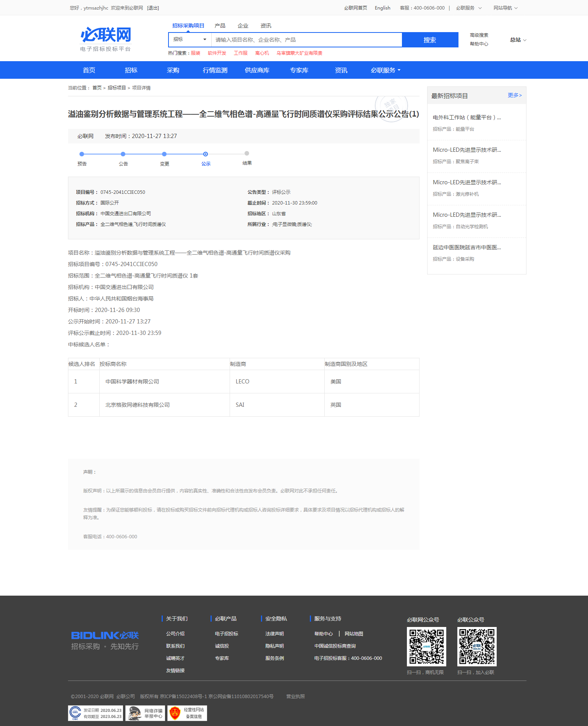Open the 必联网首页 top link
Image resolution: width=588 pixels, height=726 pixels.
(x=355, y=8)
